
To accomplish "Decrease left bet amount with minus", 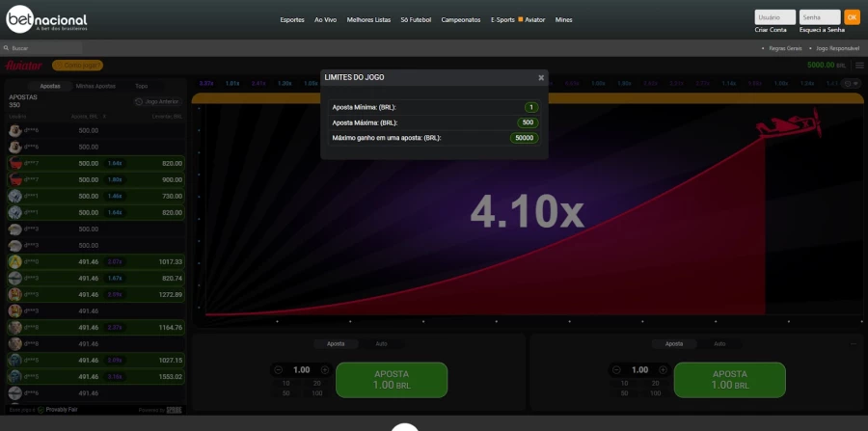I will (278, 369).
